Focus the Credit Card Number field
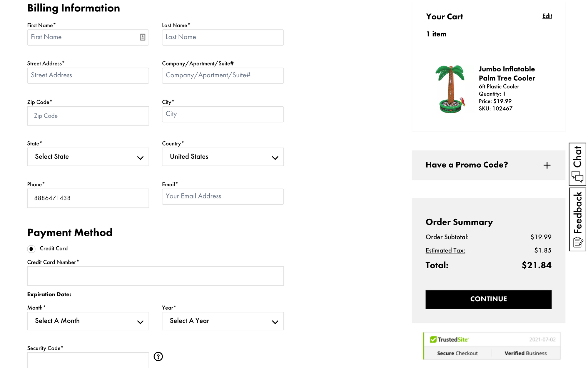 pos(155,276)
